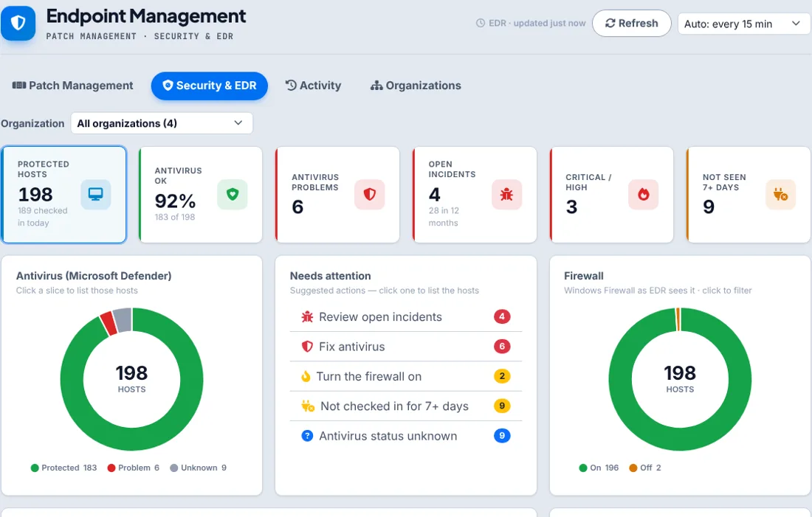Click the yellow 9 badge for not checked in

(x=502, y=406)
